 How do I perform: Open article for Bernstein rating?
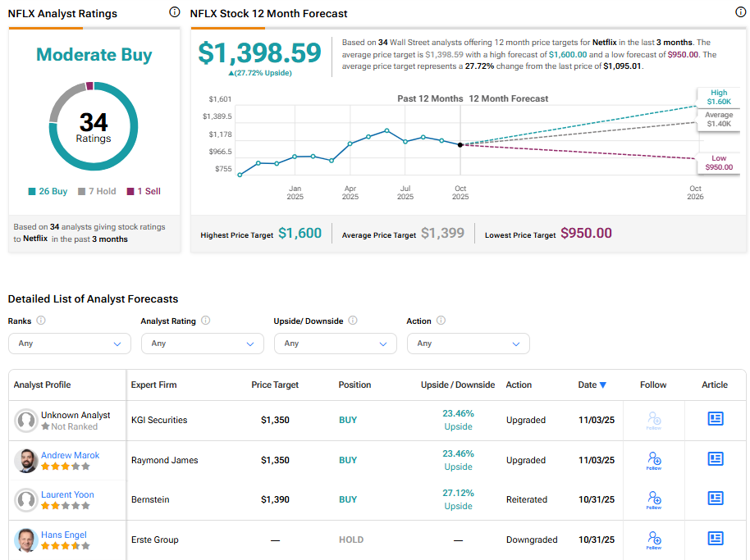coord(715,499)
